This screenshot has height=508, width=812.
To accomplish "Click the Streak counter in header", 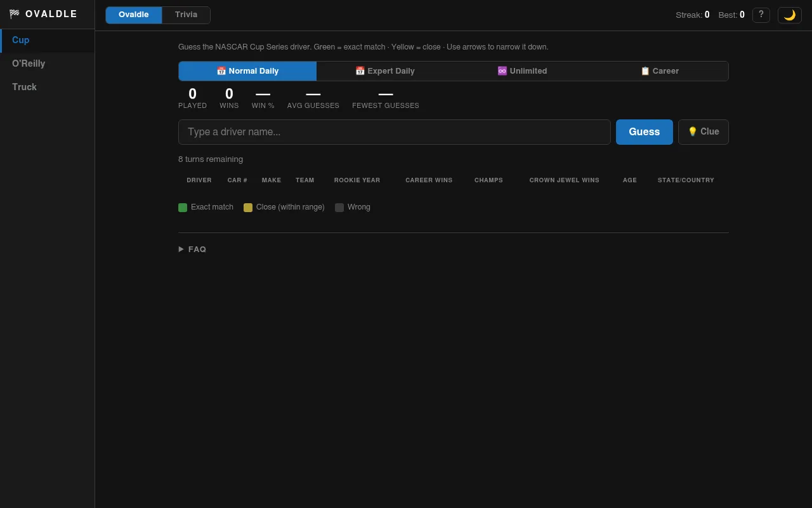I will pos(693,15).
